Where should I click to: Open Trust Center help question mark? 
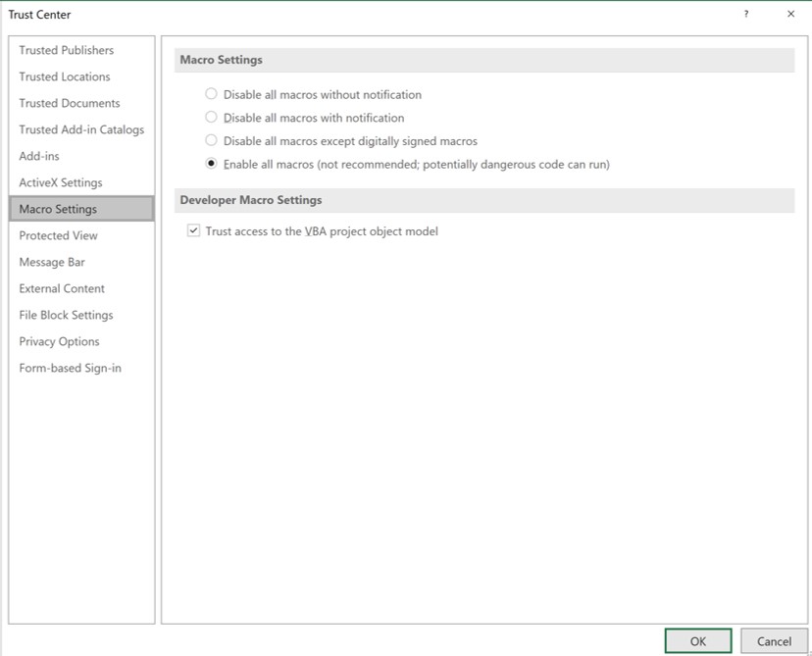[x=745, y=14]
